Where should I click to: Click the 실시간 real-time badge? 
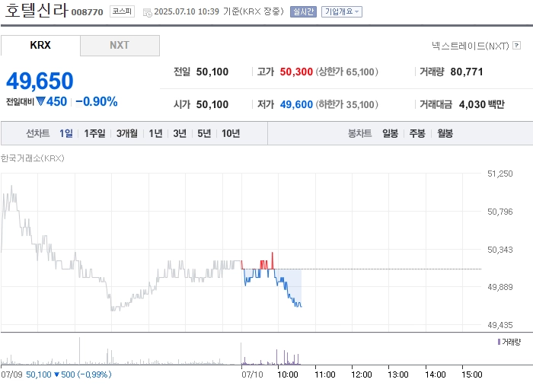tap(303, 12)
